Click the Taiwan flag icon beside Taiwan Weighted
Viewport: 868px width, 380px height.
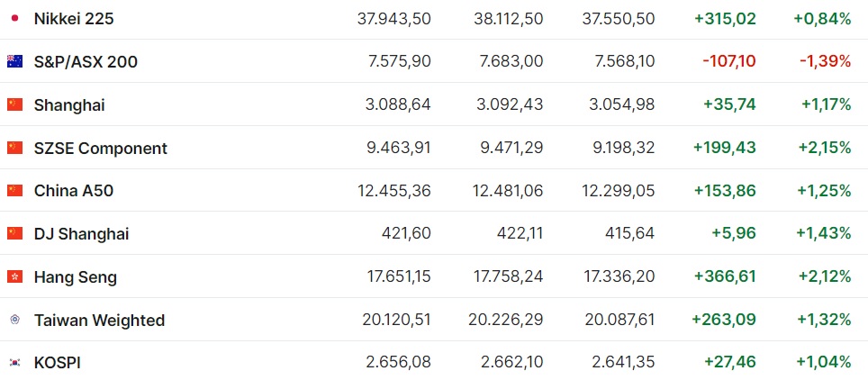click(x=14, y=320)
